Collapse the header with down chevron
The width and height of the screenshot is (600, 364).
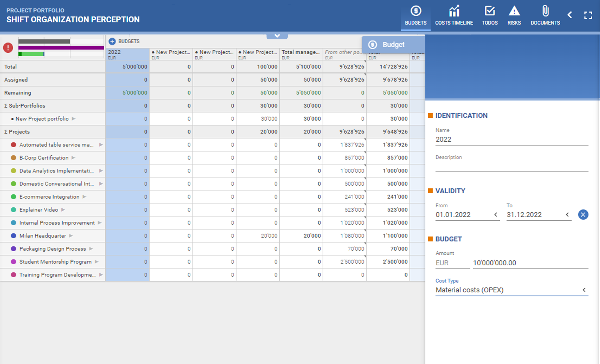[x=277, y=36]
